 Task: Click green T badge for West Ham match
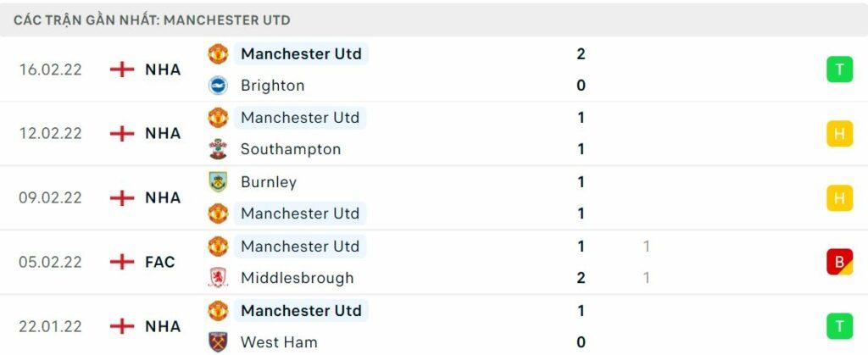click(839, 326)
